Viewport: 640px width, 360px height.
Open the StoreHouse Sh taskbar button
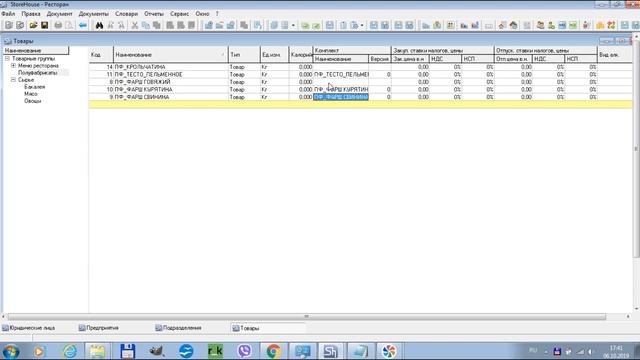pyautogui.click(x=330, y=351)
